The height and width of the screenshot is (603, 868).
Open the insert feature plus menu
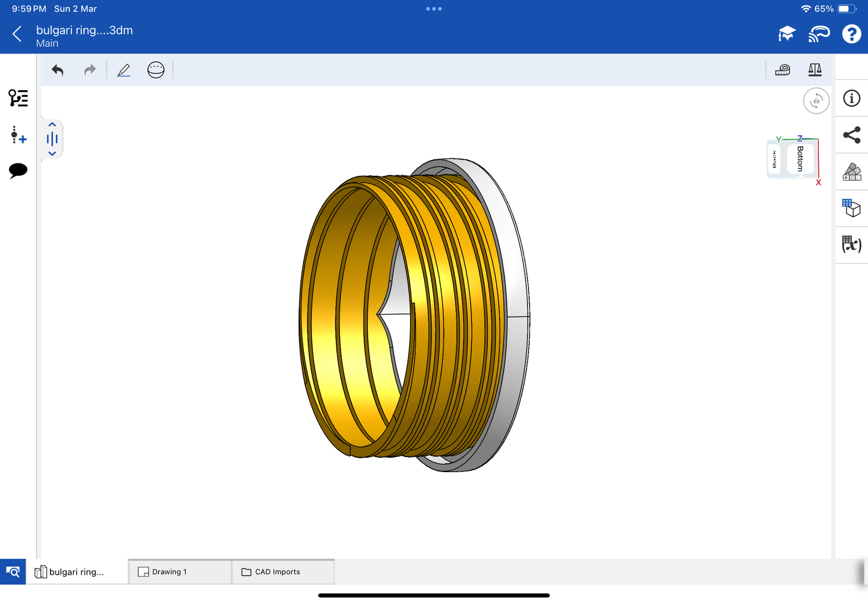(x=18, y=135)
